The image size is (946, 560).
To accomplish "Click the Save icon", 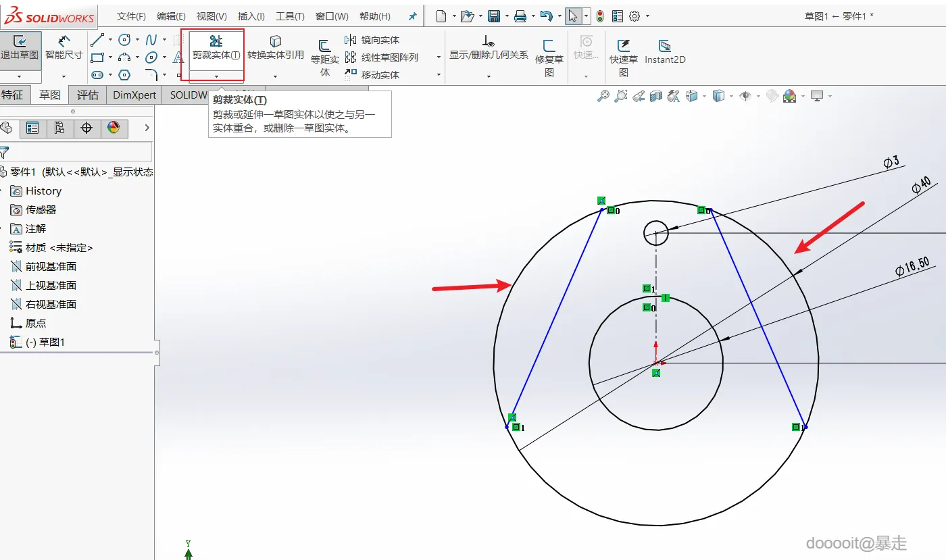I will tap(494, 16).
